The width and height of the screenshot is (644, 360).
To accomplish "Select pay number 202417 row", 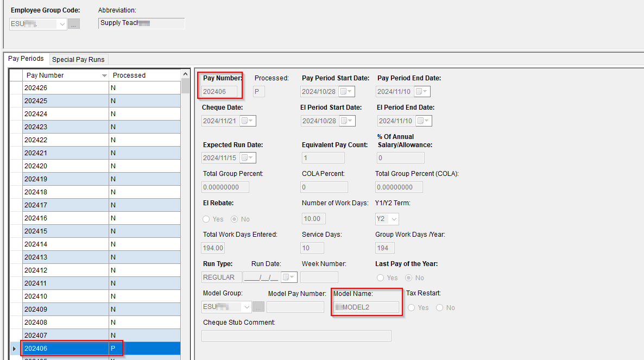I will tap(102, 205).
